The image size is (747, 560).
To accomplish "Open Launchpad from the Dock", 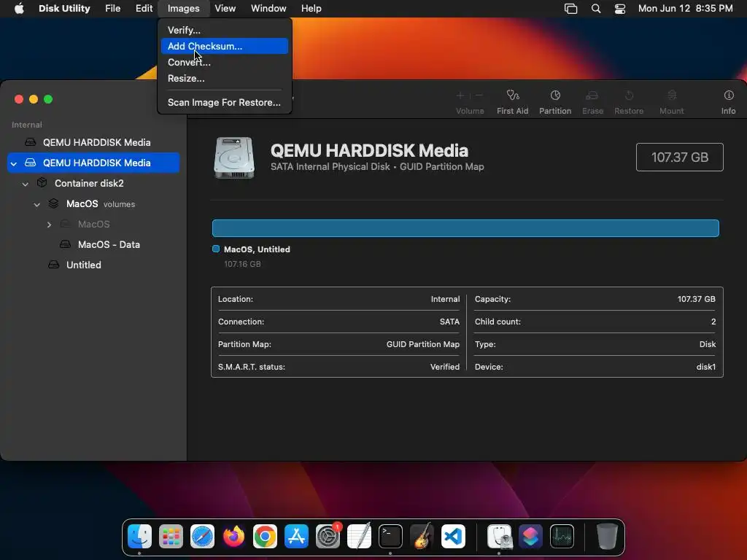I will (171, 536).
